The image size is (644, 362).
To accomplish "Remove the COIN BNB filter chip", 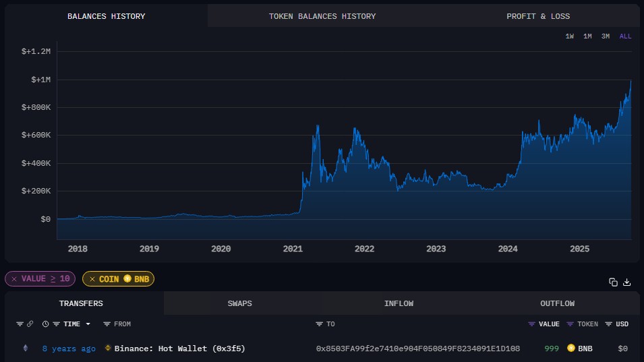I will coord(92,279).
